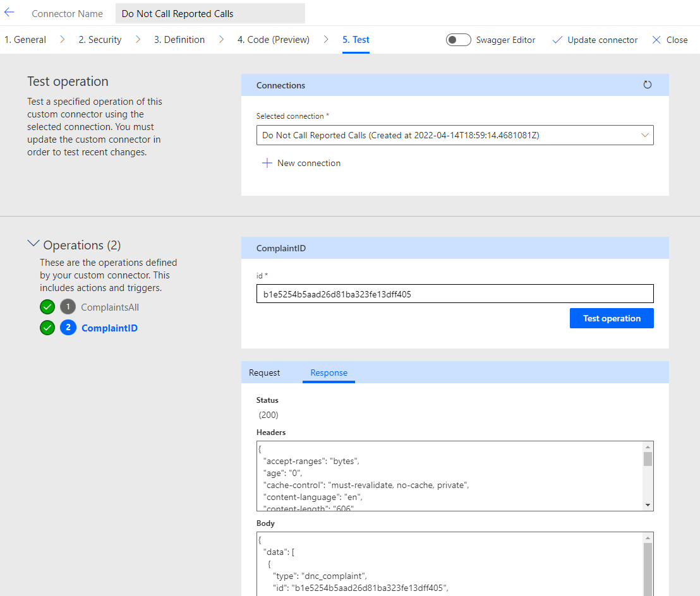
Task: Click the status value (200)
Action: (x=269, y=415)
